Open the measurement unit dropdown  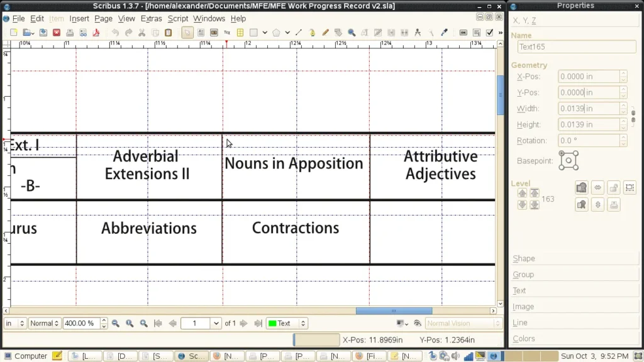[15, 324]
